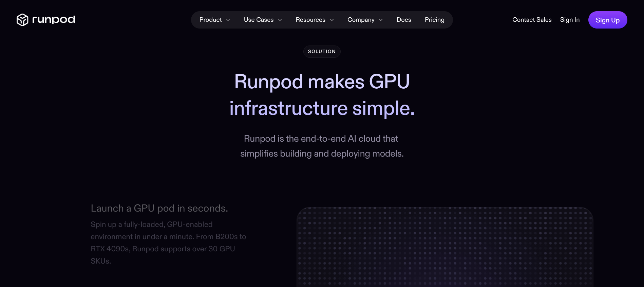
Task: Click the Runpod cube logo icon
Action: click(x=22, y=20)
